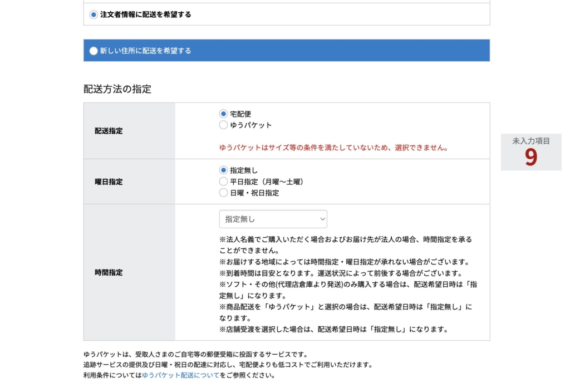
Task: Click the 配送指定 row header cell
Action: (109, 131)
